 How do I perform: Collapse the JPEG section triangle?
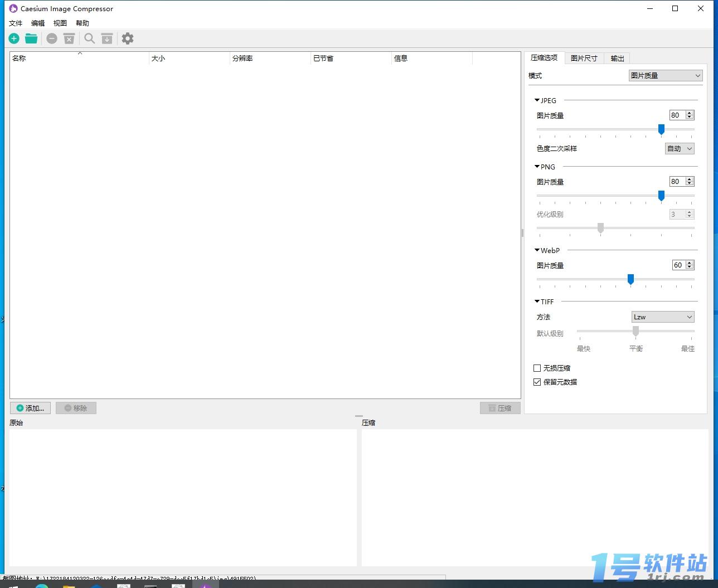(x=537, y=100)
